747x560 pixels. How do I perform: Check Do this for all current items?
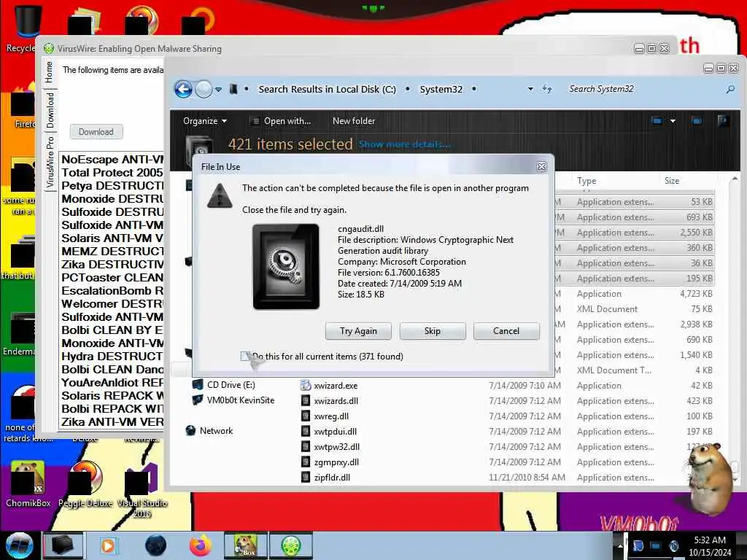tap(245, 356)
